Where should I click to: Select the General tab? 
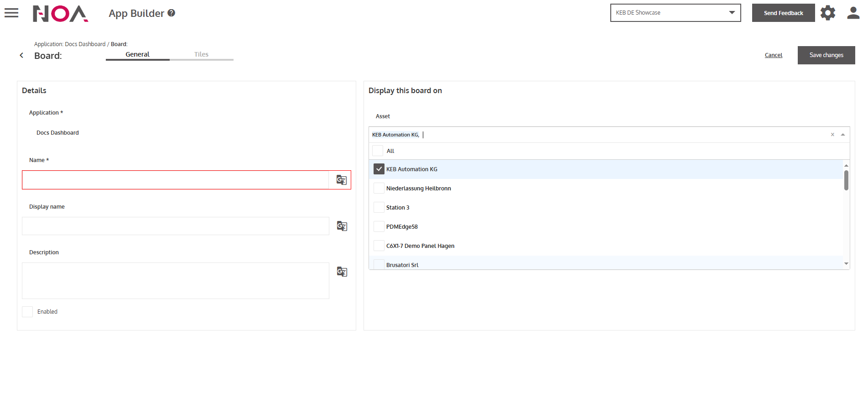137,54
